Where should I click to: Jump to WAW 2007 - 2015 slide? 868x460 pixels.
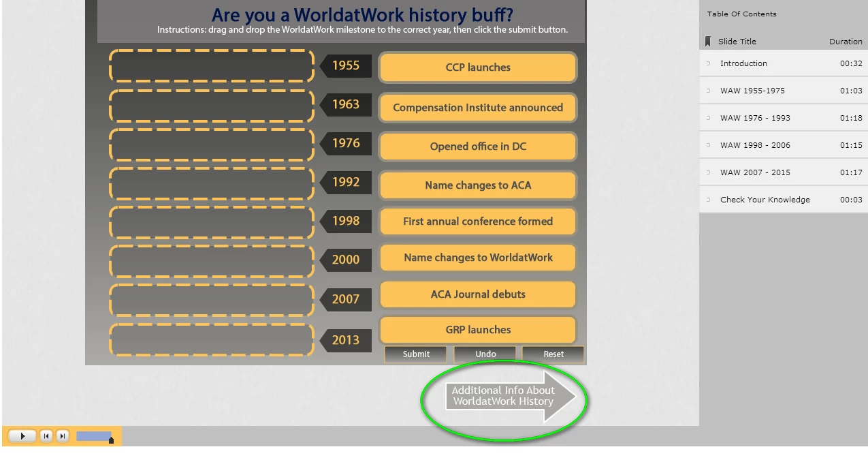784,172
